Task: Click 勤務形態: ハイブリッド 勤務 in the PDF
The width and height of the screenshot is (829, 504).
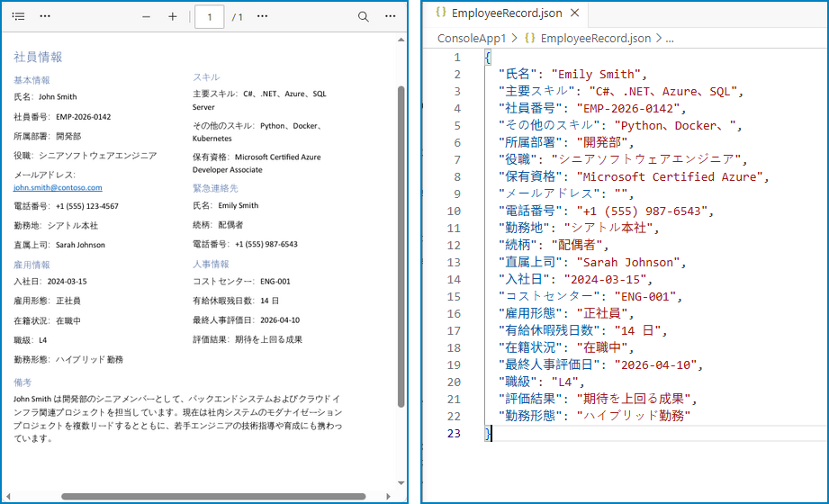Action: [68, 360]
